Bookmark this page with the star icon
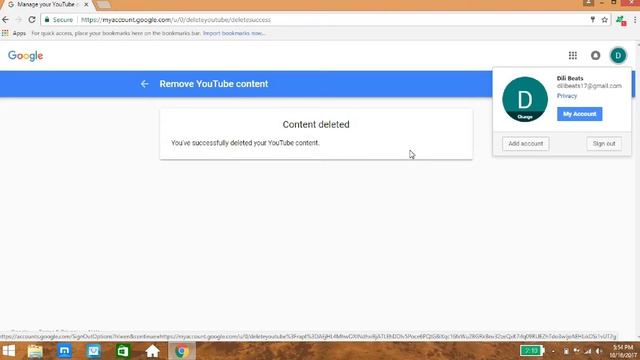The image size is (640, 360). point(604,20)
